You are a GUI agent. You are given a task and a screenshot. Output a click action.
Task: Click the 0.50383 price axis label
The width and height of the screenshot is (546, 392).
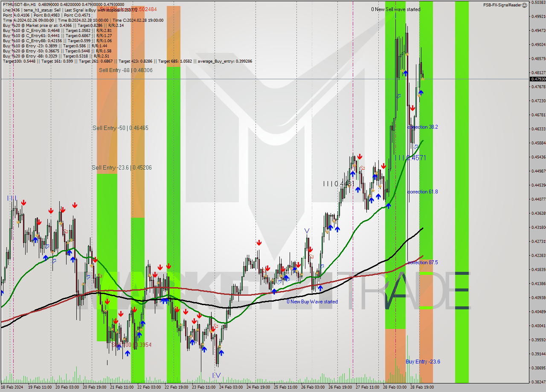[x=538, y=3]
